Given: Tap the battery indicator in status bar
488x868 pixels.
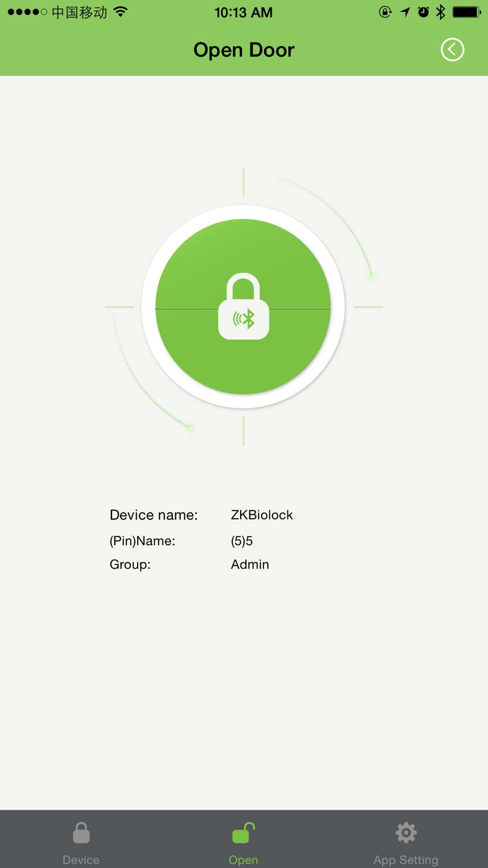Looking at the screenshot, I should click(467, 12).
